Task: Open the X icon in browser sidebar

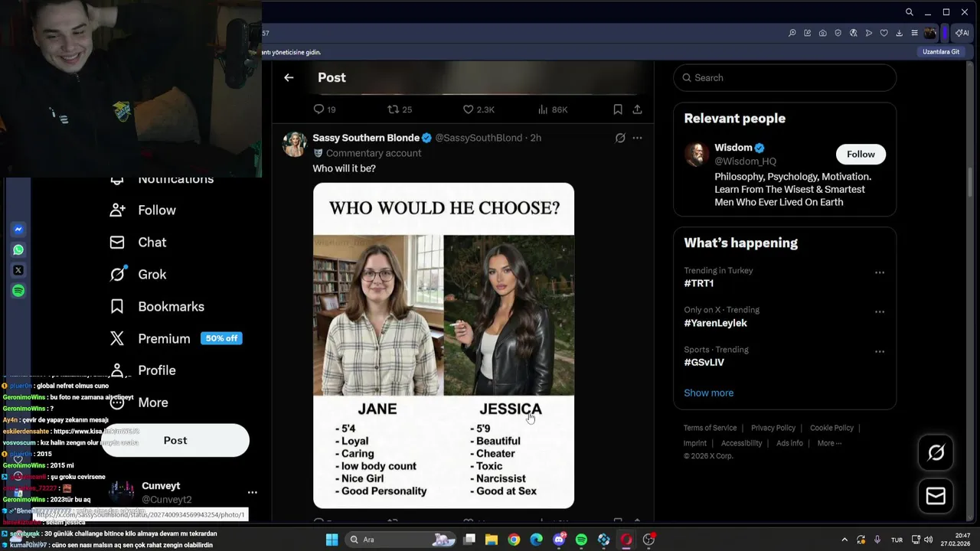Action: click(18, 270)
